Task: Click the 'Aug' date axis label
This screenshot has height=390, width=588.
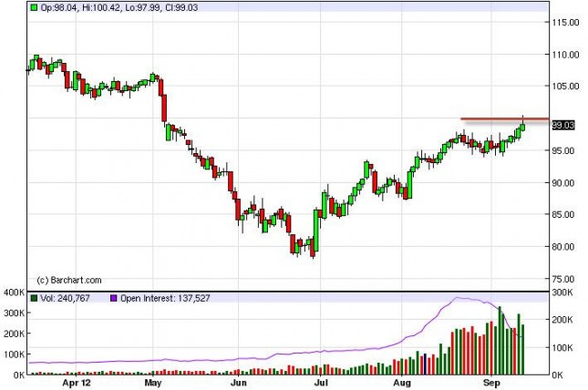Action: (x=402, y=383)
